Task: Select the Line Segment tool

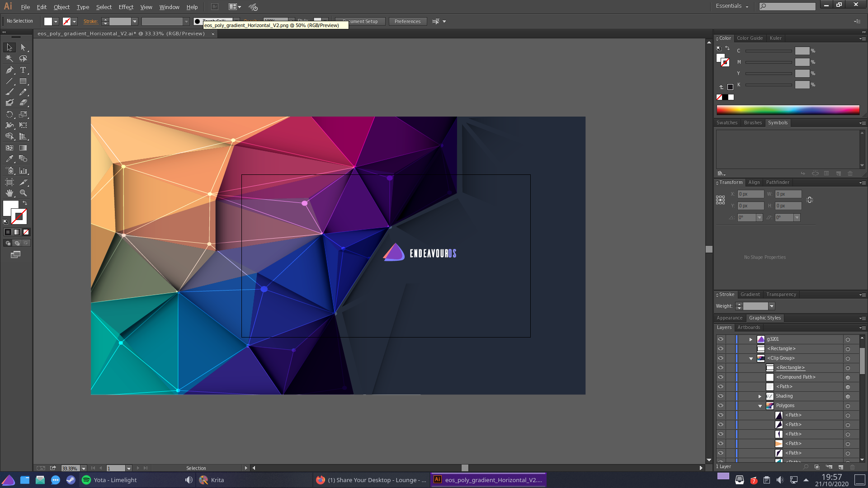Action: [x=9, y=81]
